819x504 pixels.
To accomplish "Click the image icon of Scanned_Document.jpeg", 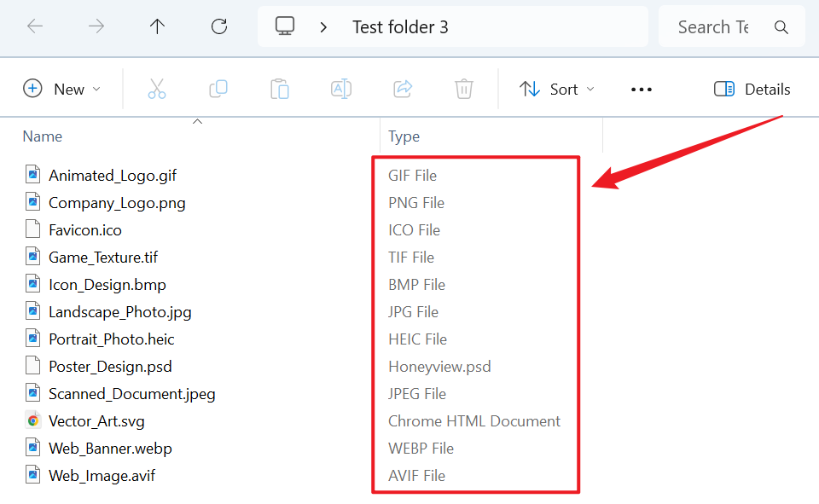I will (x=33, y=392).
